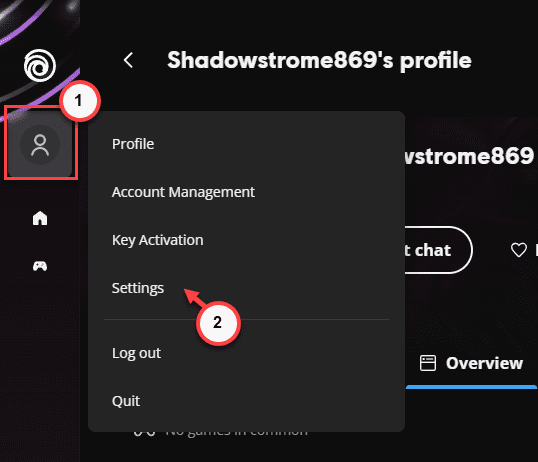
Task: Choose Key Activation in the menu
Action: pyautogui.click(x=157, y=240)
